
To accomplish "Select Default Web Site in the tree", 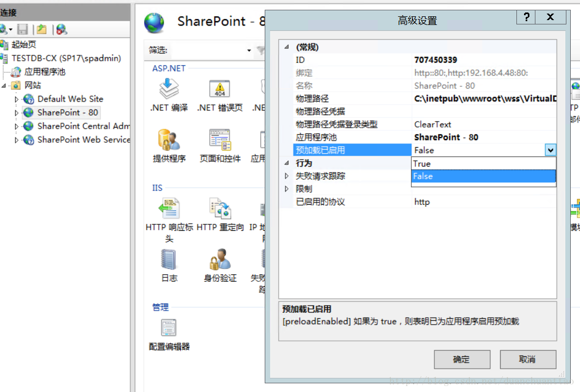I will [70, 99].
